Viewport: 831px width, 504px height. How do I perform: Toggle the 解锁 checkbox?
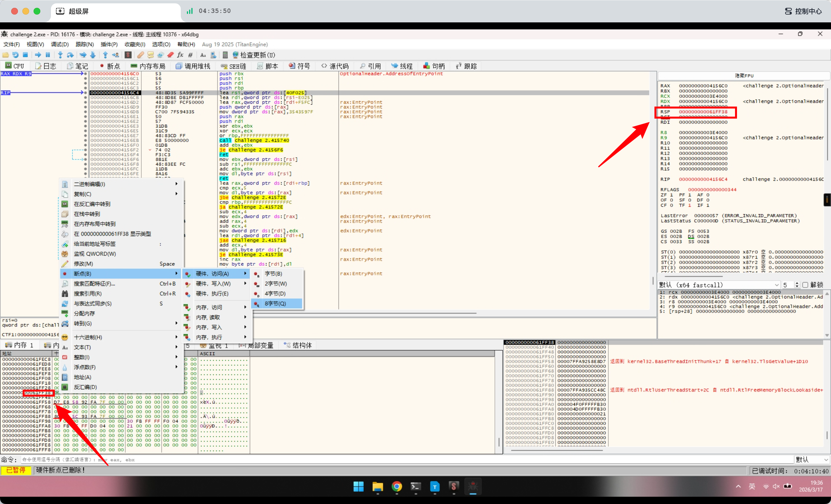[805, 285]
